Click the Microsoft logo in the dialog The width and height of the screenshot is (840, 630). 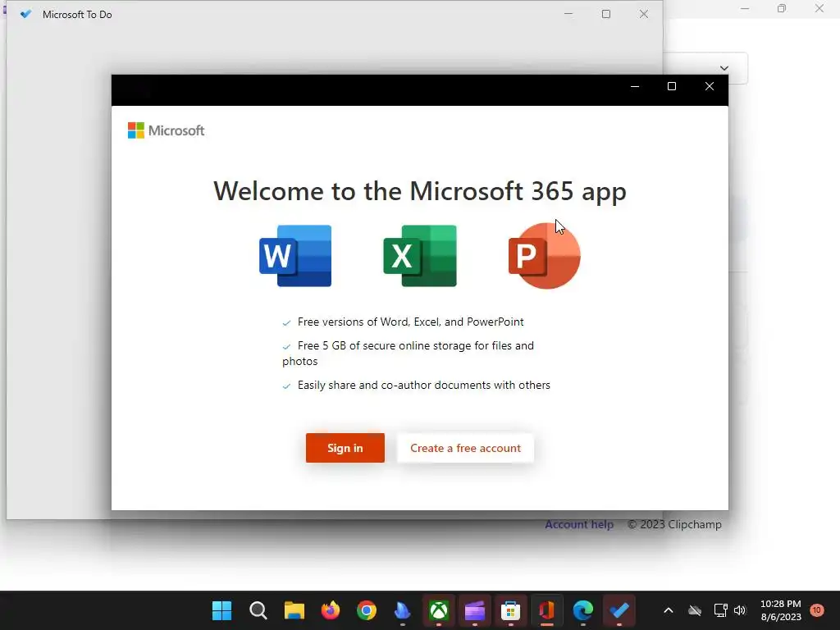pos(166,130)
